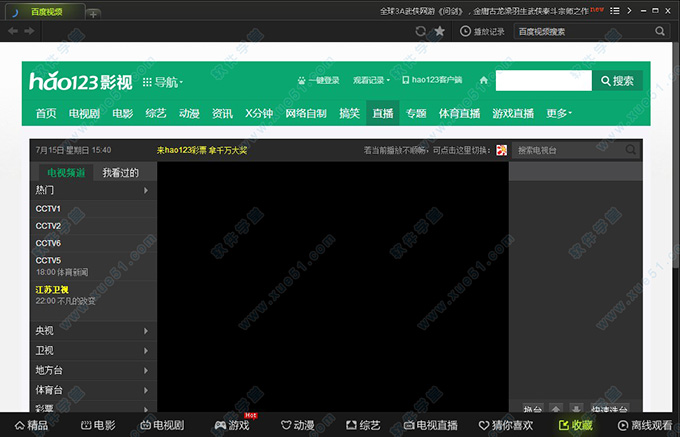Screen dimensions: 680x437
Task: Expand the 热门 channel group
Action: pyautogui.click(x=93, y=190)
